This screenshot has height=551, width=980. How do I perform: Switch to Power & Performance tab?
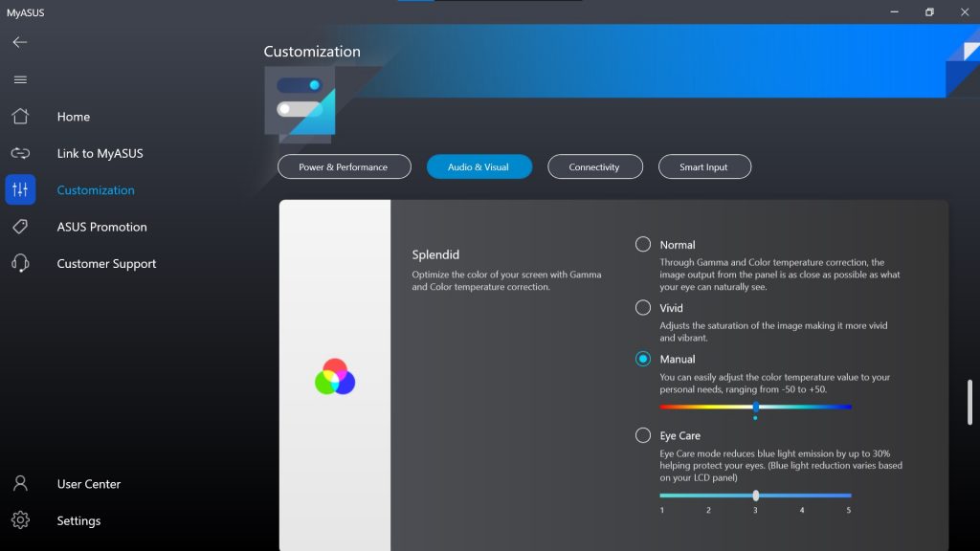tap(345, 166)
